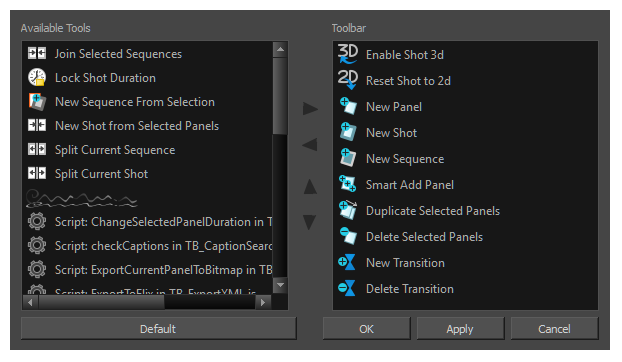Click the New Panel icon in Toolbar list
The image size is (622, 362).
pos(348,106)
